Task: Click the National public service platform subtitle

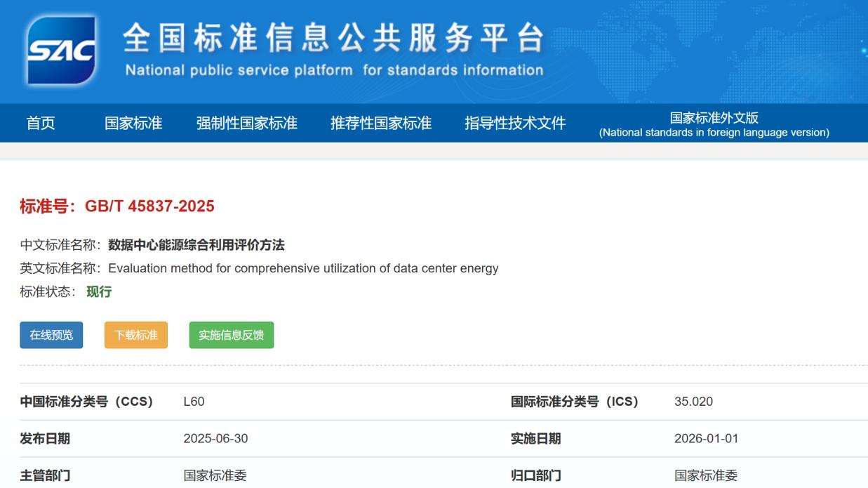Action: click(334, 70)
